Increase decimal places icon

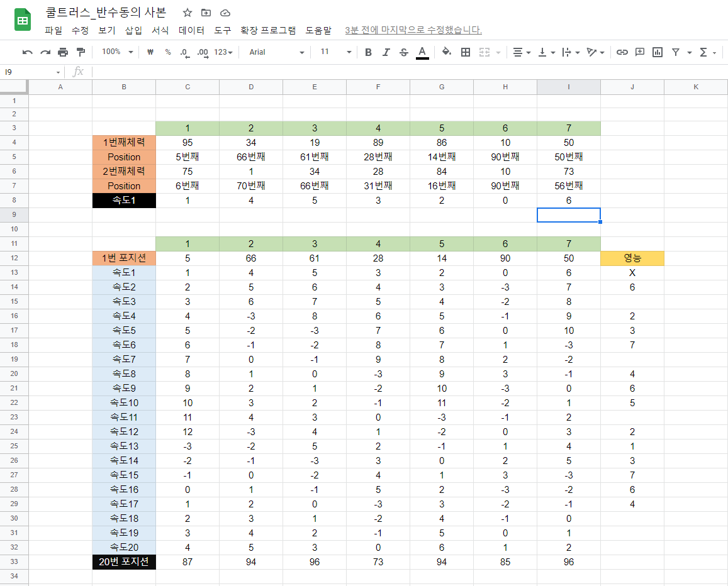[203, 52]
